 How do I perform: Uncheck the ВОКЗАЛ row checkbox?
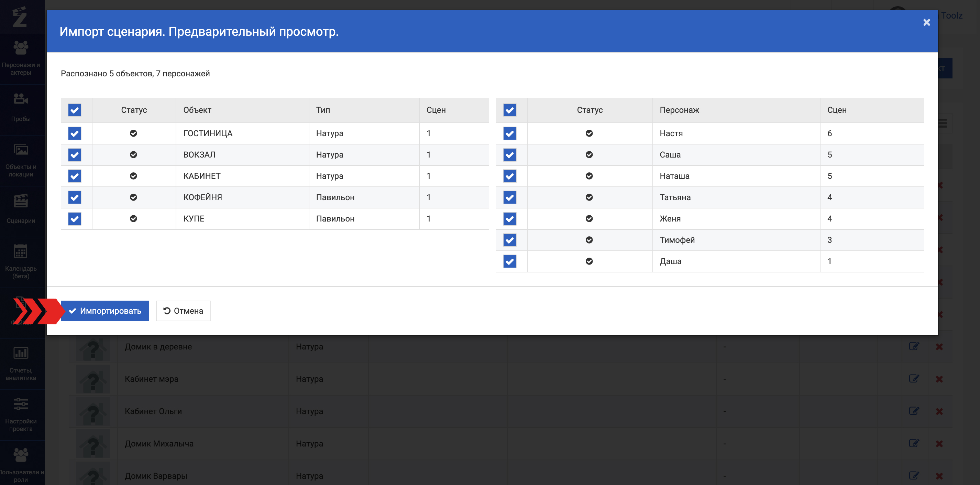[75, 154]
